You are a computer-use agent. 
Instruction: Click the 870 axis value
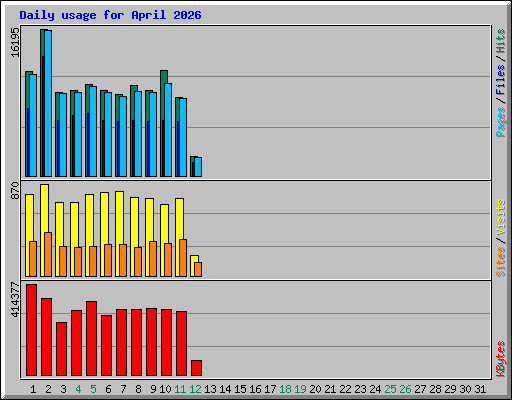click(x=15, y=190)
